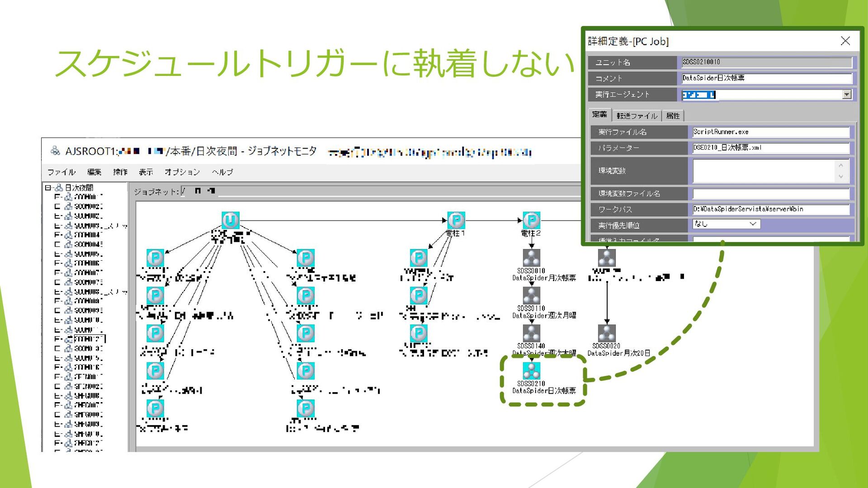Select the SDSS0020 DataSpider月次20日 jobnet icon

[x=606, y=333]
